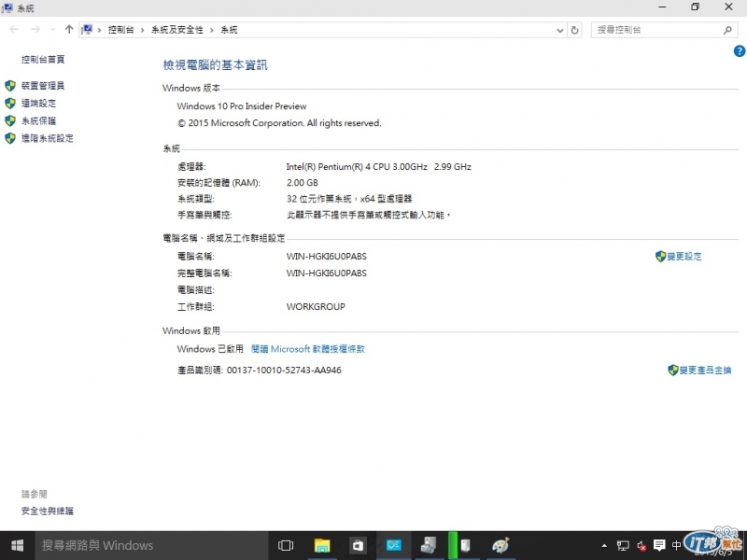Click the magnifier search icon
The image size is (747, 560).
click(727, 31)
